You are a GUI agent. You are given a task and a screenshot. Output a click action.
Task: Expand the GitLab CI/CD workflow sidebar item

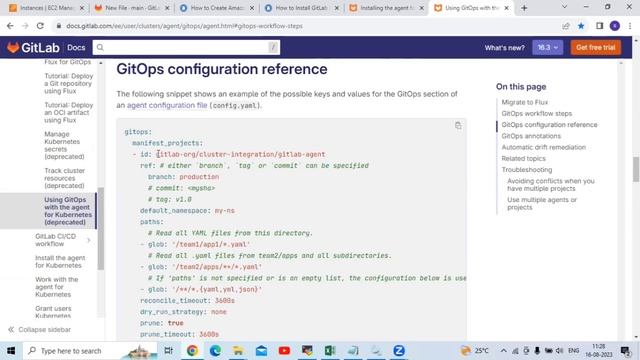point(89,240)
